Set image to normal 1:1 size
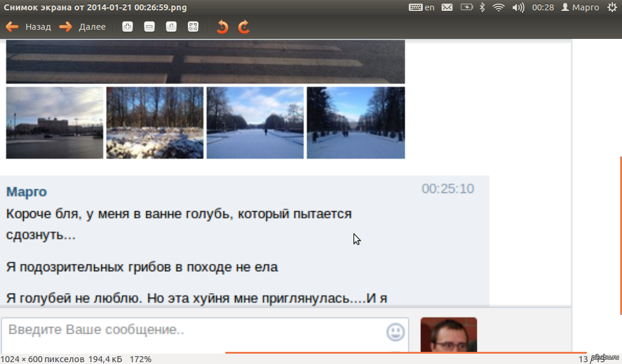The height and width of the screenshot is (364, 622). point(171,27)
